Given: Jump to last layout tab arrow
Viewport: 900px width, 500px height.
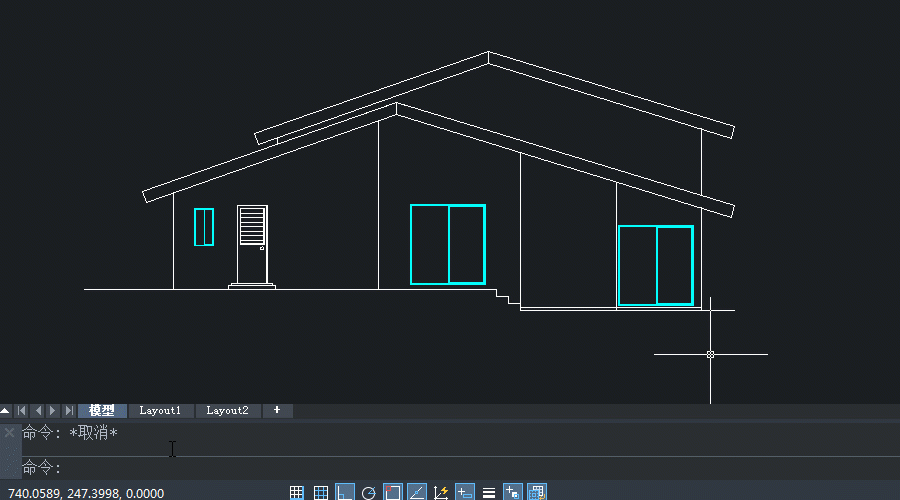Looking at the screenshot, I should click(68, 411).
